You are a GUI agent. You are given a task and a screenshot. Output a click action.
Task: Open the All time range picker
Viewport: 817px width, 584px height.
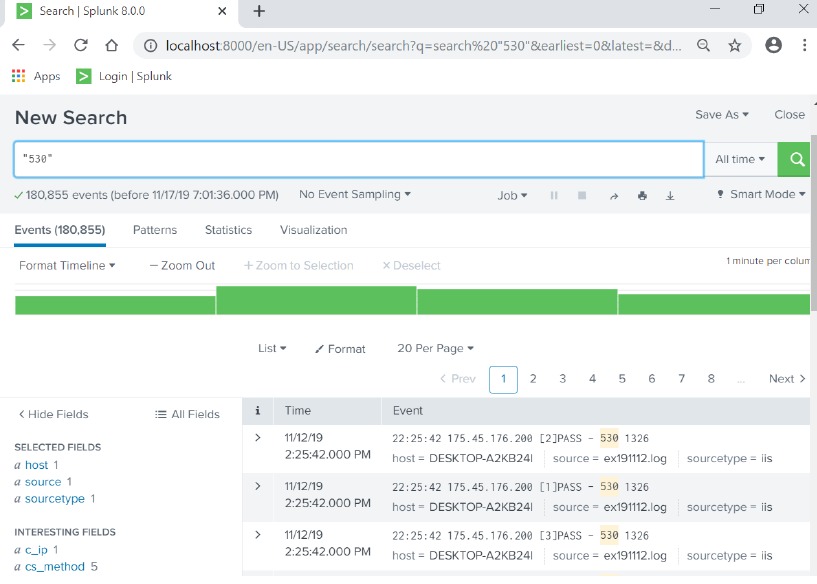(740, 159)
